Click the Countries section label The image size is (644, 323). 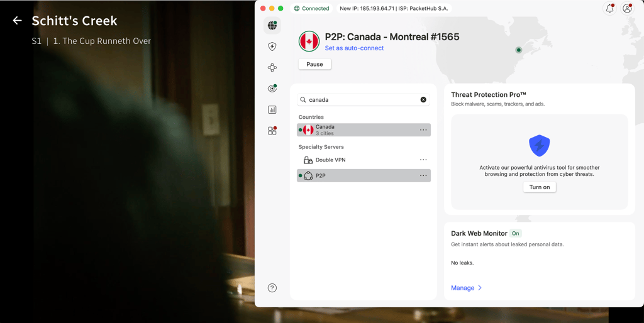tap(311, 117)
